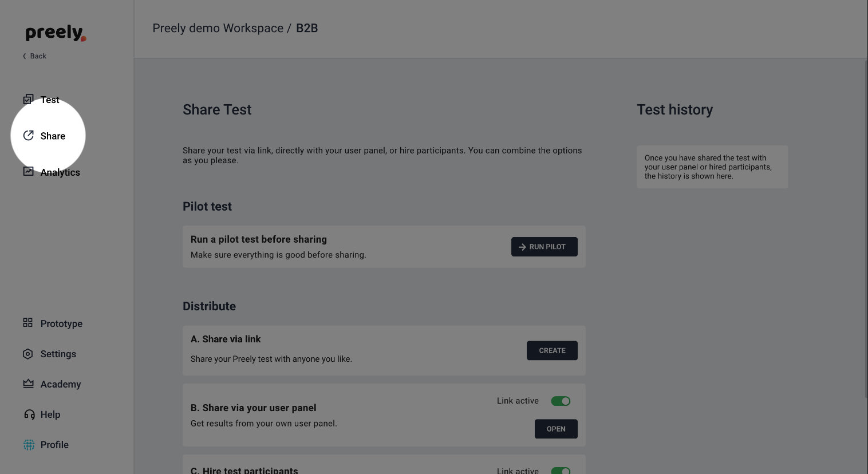Viewport: 868px width, 474px height.
Task: Open the user panel sharing option
Action: pos(556,429)
